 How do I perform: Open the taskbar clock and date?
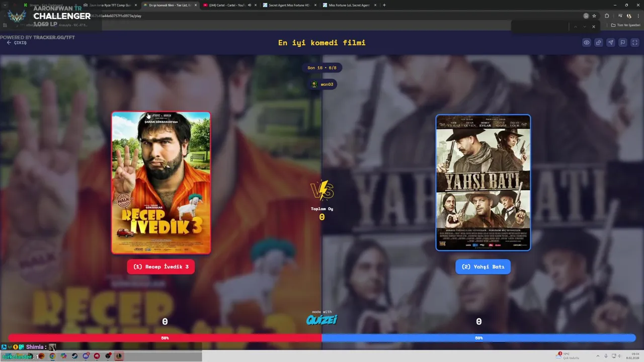tap(633, 356)
